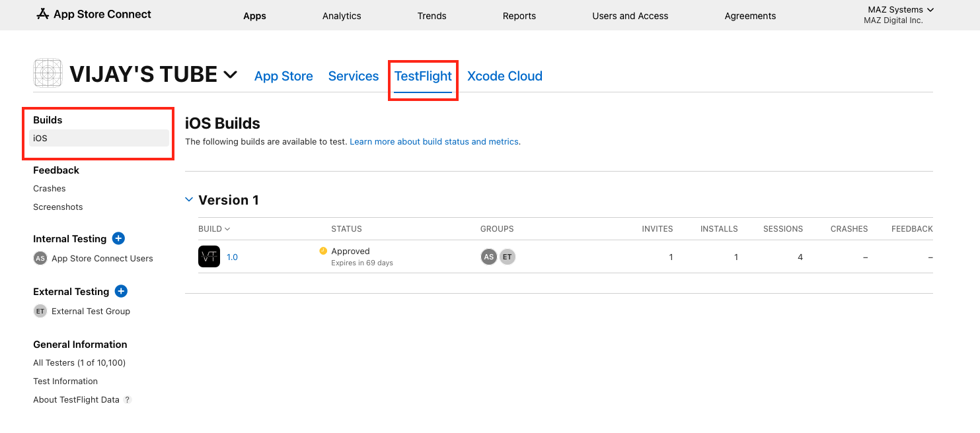Image resolution: width=980 pixels, height=433 pixels.
Task: Open Test Information in sidebar
Action: [x=65, y=382]
